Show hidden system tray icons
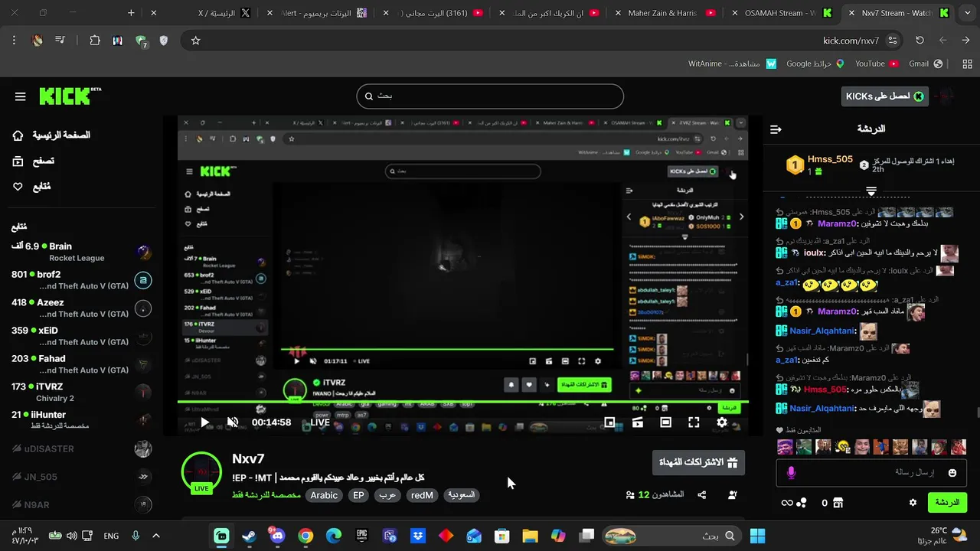This screenshot has width=980, height=551. pos(156,536)
